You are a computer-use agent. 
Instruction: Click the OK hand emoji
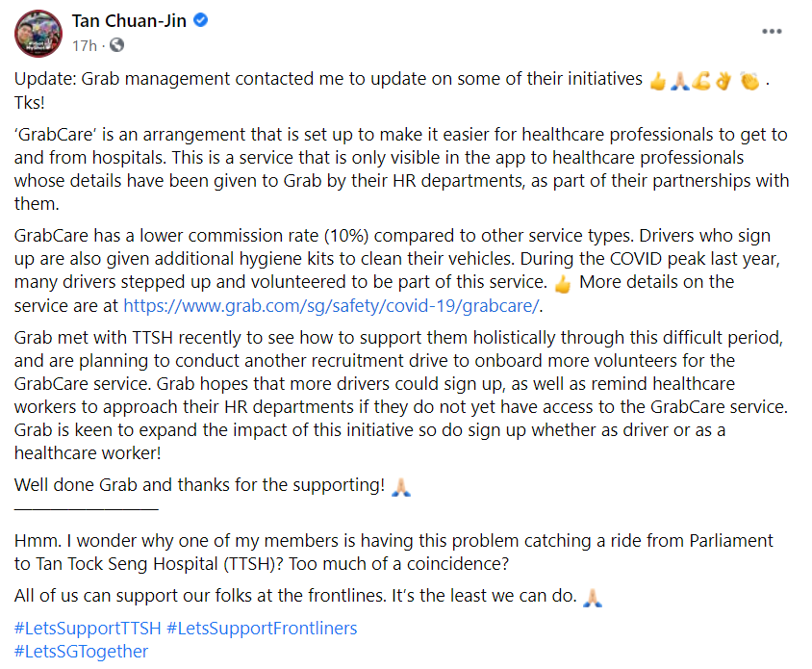(724, 81)
